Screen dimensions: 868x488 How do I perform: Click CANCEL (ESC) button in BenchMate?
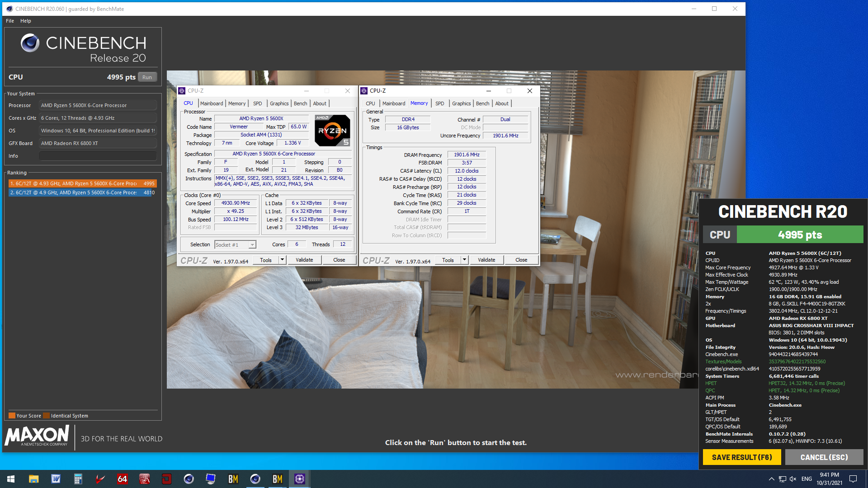[824, 457]
